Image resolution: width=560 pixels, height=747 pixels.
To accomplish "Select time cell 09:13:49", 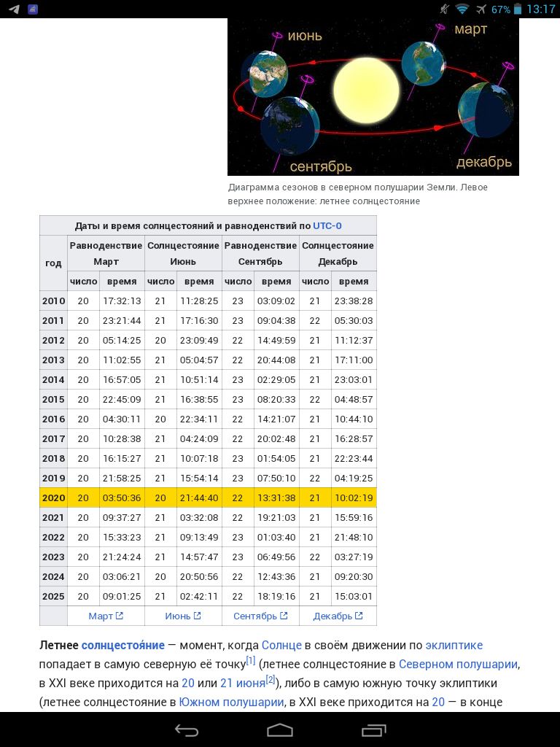I will point(199,538).
